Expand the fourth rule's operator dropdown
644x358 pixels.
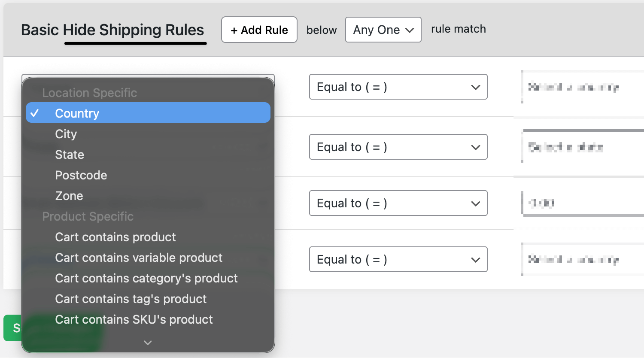click(x=398, y=259)
